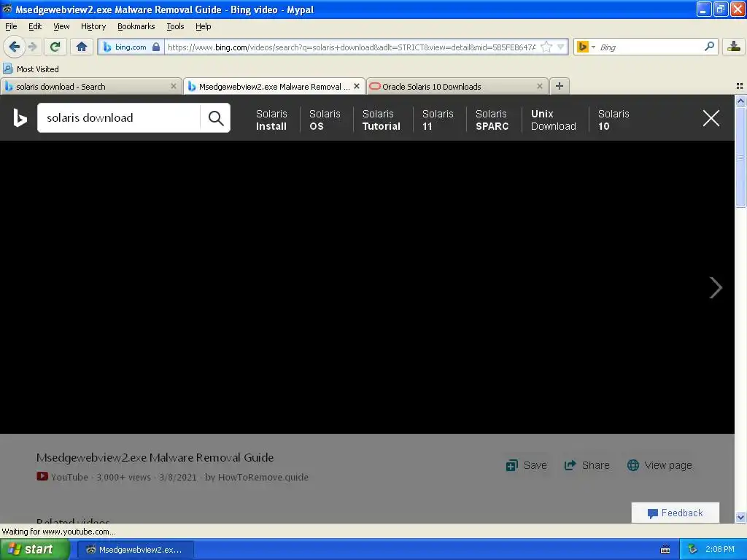The image size is (747, 560).
Task: Save the video to collection
Action: (x=527, y=465)
